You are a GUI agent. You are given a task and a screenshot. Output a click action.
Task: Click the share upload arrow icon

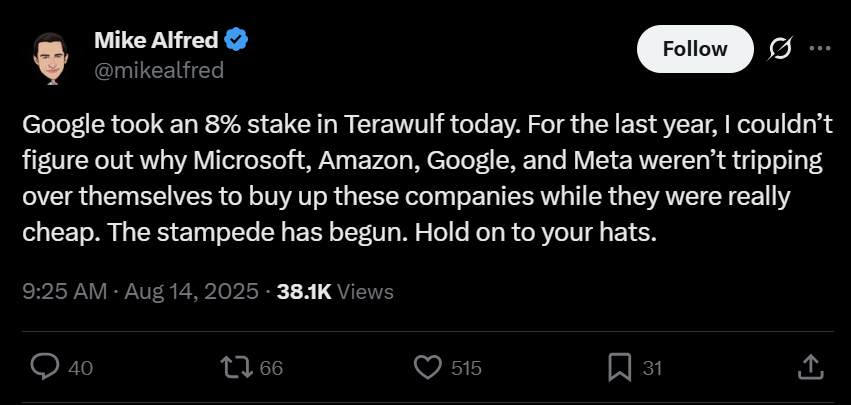tap(809, 367)
